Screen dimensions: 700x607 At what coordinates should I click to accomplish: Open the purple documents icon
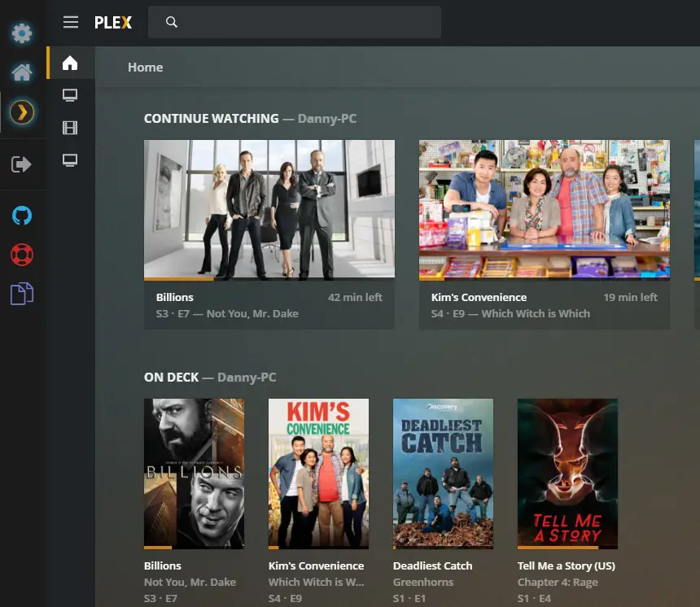[21, 294]
